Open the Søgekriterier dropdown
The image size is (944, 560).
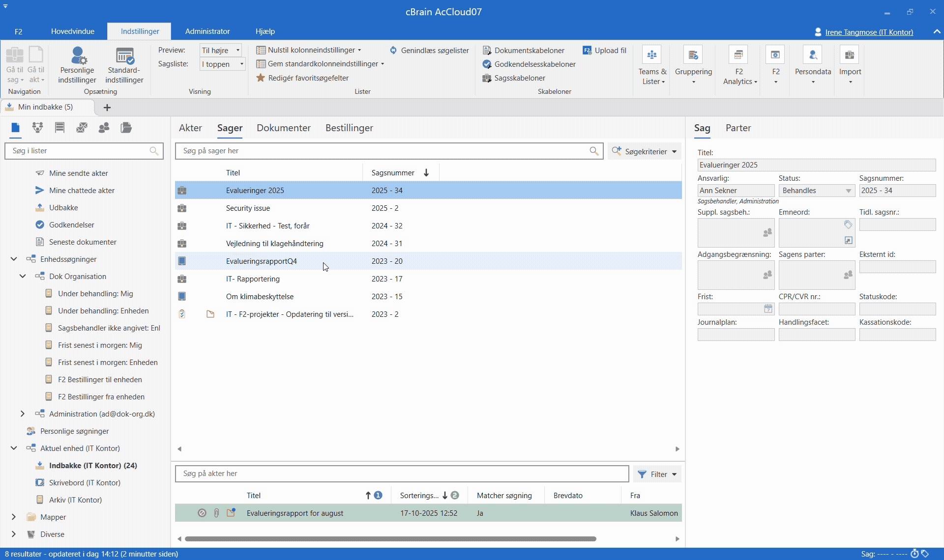point(645,151)
